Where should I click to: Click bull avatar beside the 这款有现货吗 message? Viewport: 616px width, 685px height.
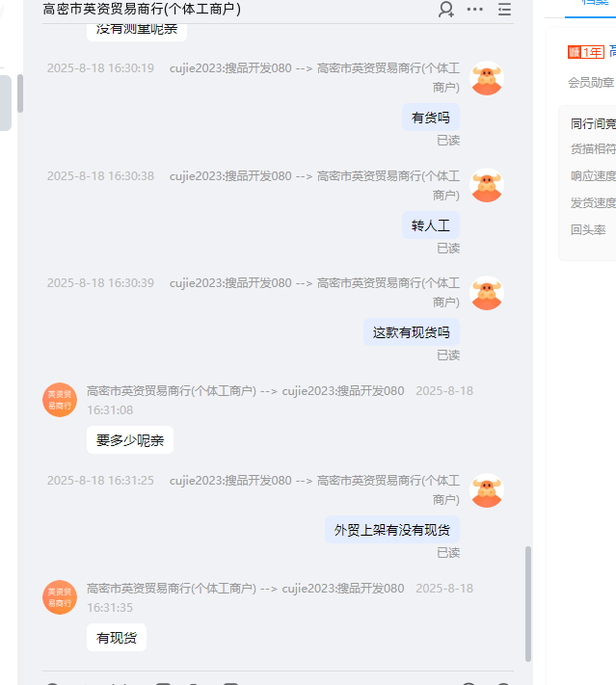point(487,293)
